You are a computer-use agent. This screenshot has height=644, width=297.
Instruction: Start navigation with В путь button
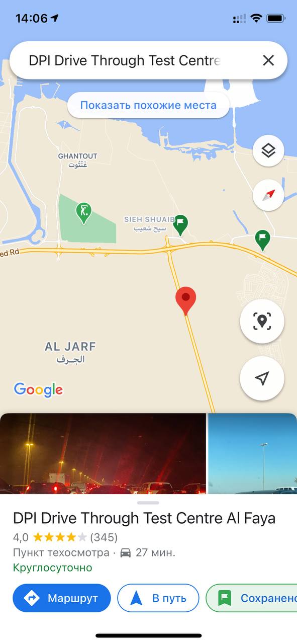[x=158, y=598]
